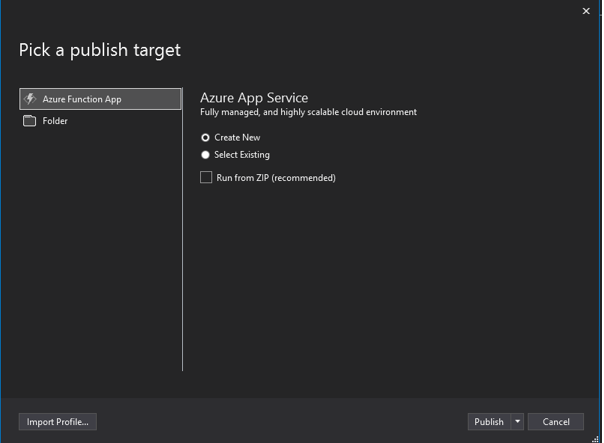The image size is (604, 443).
Task: Click the Create New label text
Action: [x=237, y=138]
